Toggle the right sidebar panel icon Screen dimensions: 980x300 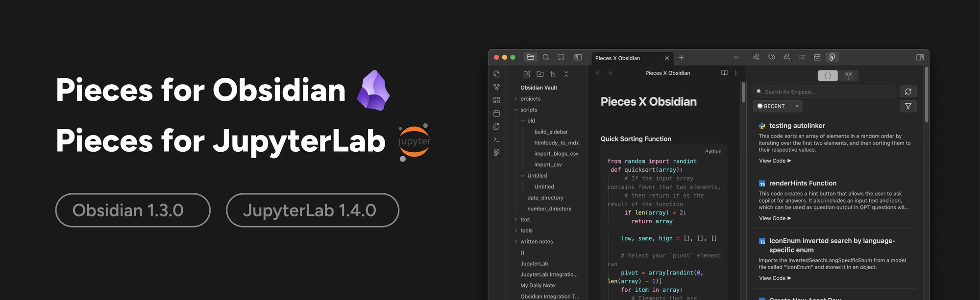[x=920, y=57]
